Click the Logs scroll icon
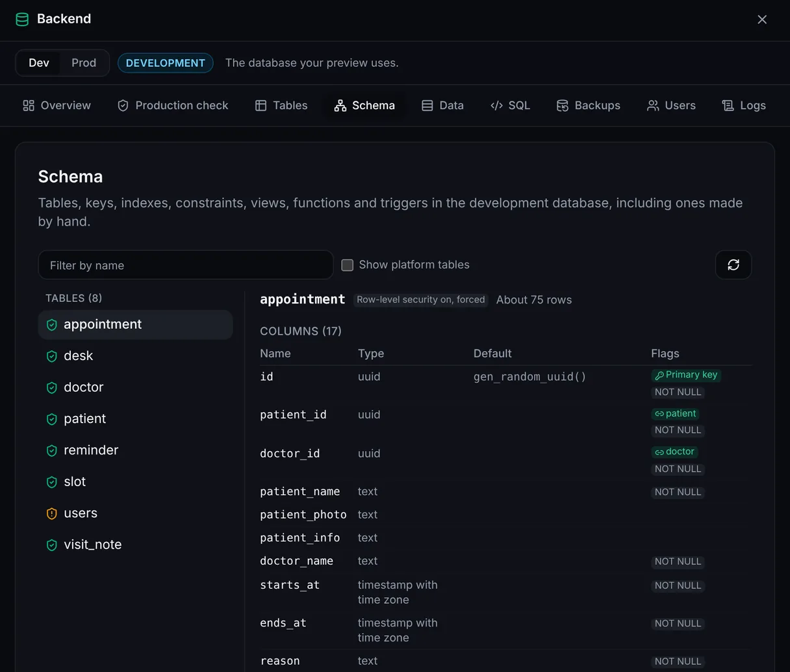The image size is (790, 672). click(x=728, y=105)
